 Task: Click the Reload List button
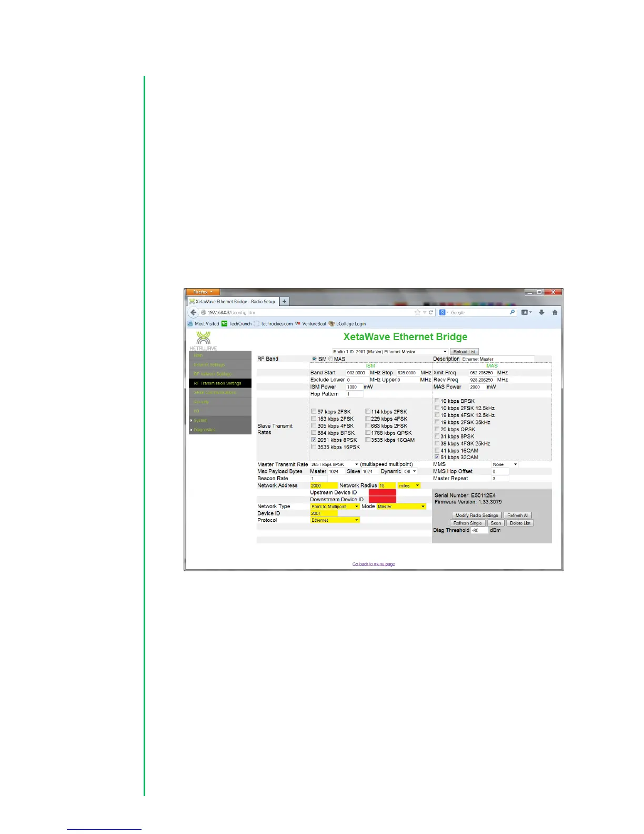(465, 352)
